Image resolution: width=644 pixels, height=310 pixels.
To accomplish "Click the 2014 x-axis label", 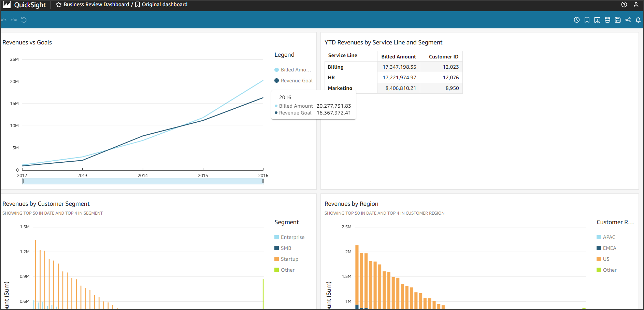I will [143, 175].
